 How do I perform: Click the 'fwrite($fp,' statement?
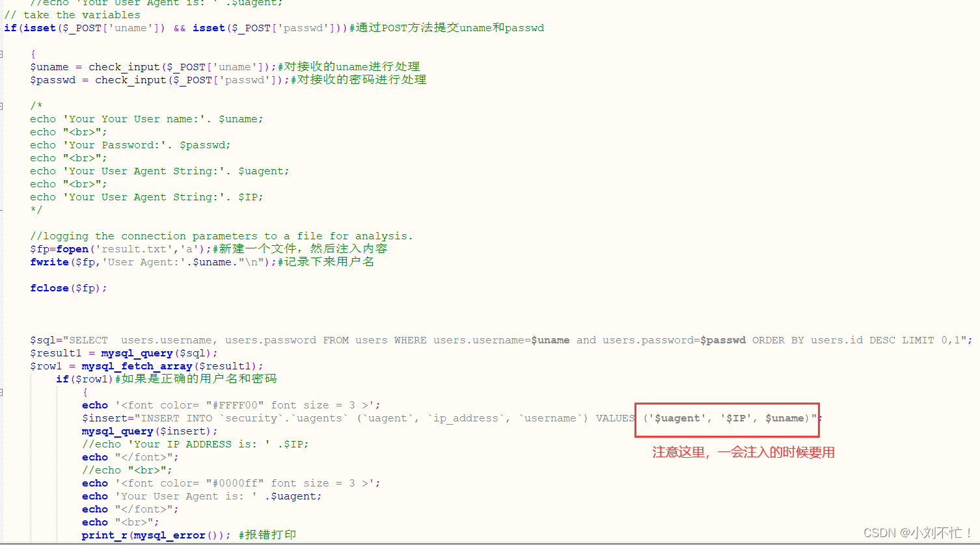click(x=154, y=262)
